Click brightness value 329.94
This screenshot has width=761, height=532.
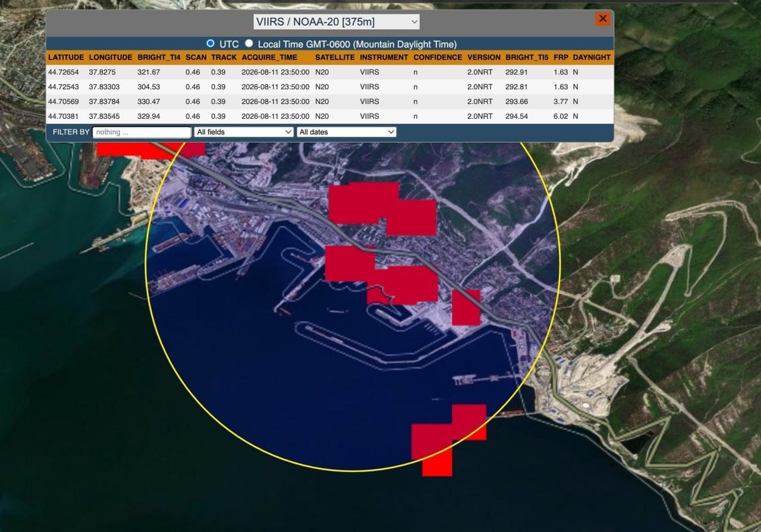[x=149, y=117]
